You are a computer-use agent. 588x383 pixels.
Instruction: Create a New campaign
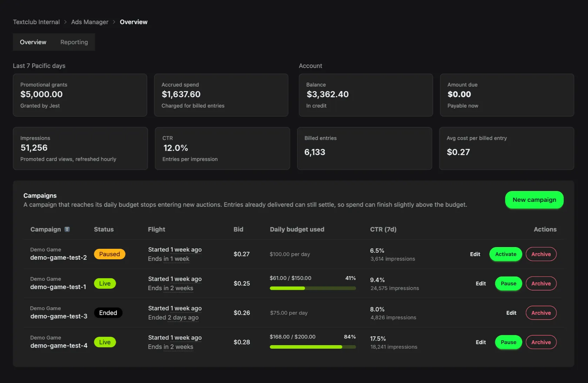(534, 200)
